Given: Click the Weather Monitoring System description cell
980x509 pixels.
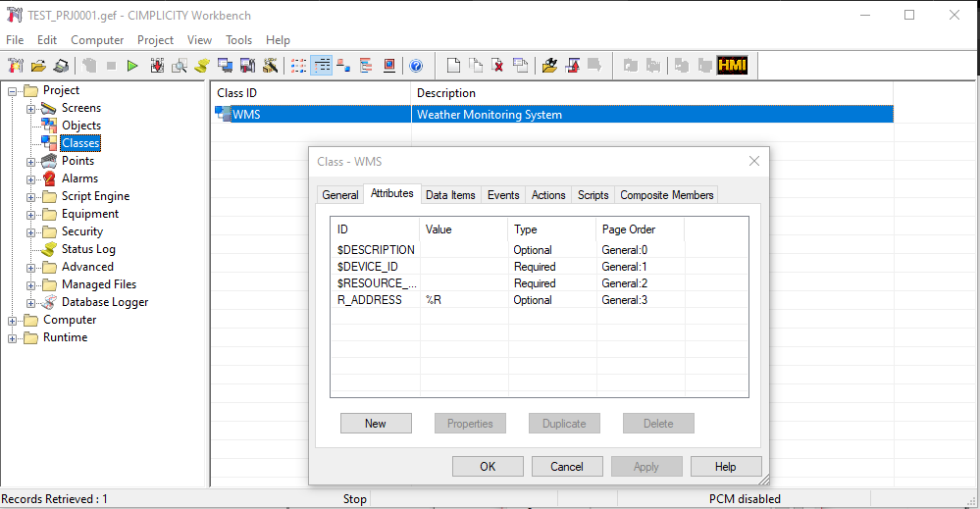Looking at the screenshot, I should (652, 115).
